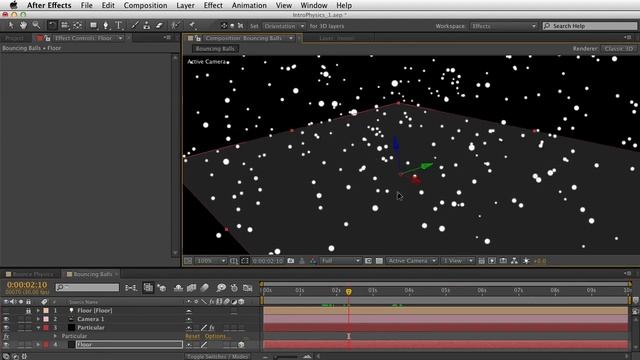Image resolution: width=640 pixels, height=360 pixels.
Task: Select the Clone Stamp tool
Action: pos(147,25)
